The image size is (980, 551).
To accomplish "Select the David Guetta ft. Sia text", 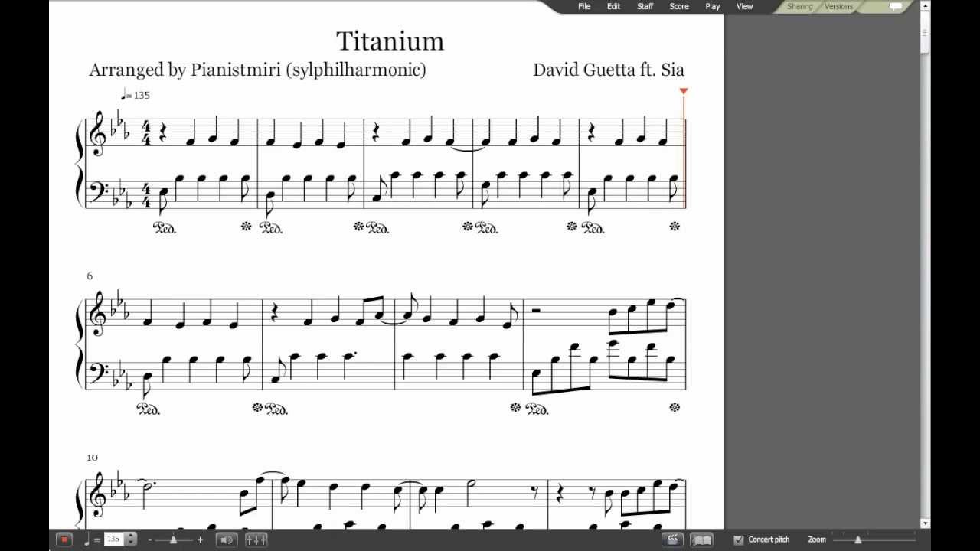I will [x=609, y=70].
